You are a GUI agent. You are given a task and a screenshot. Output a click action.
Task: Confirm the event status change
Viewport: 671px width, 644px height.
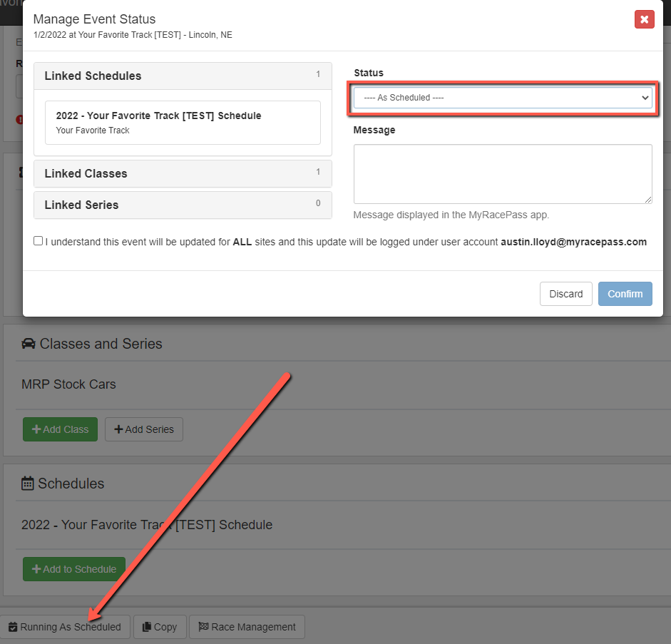pyautogui.click(x=625, y=294)
